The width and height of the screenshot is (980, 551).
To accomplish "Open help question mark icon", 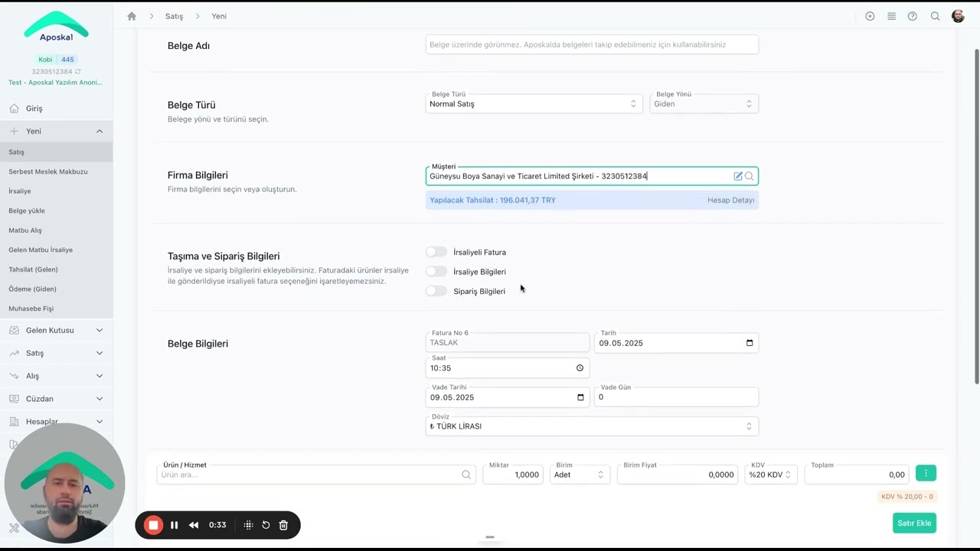I will [913, 16].
